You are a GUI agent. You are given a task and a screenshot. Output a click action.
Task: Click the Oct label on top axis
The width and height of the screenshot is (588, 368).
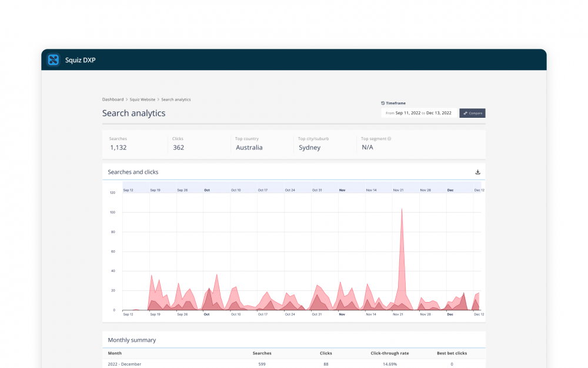coord(206,190)
